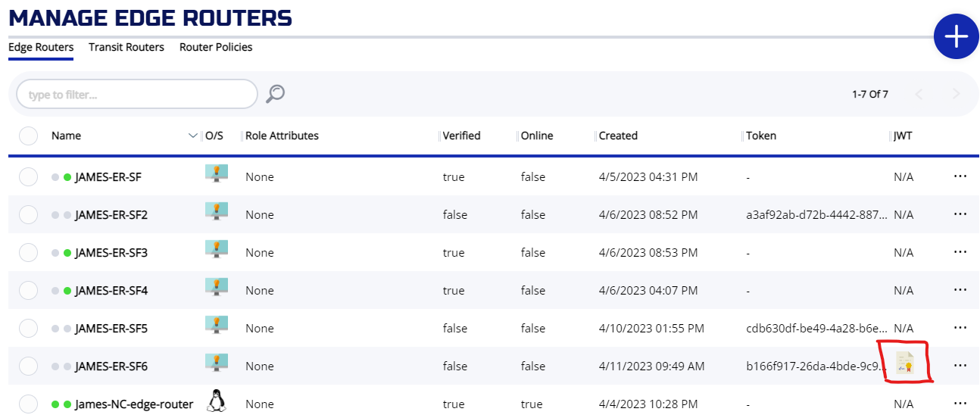Click the next page arrow

click(x=956, y=95)
